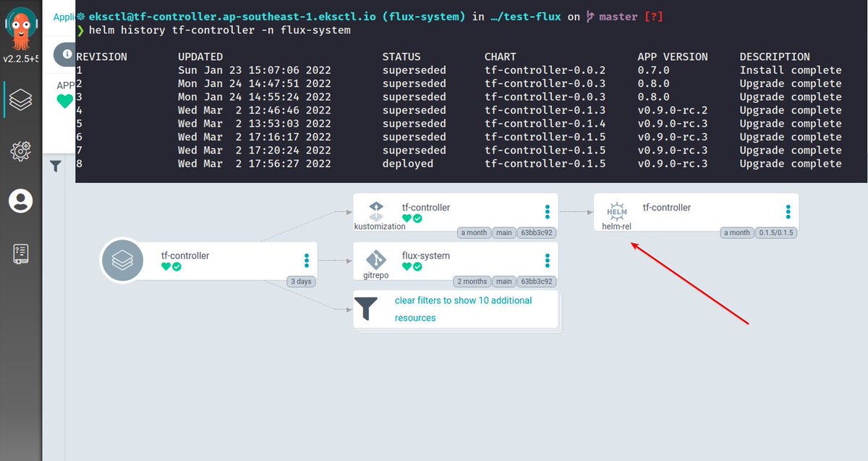868x461 pixels.
Task: Click 'Install complete' description in revision 1
Action: point(791,70)
